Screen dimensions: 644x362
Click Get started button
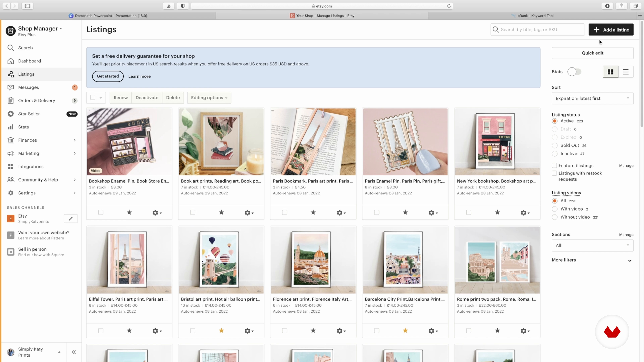(108, 76)
